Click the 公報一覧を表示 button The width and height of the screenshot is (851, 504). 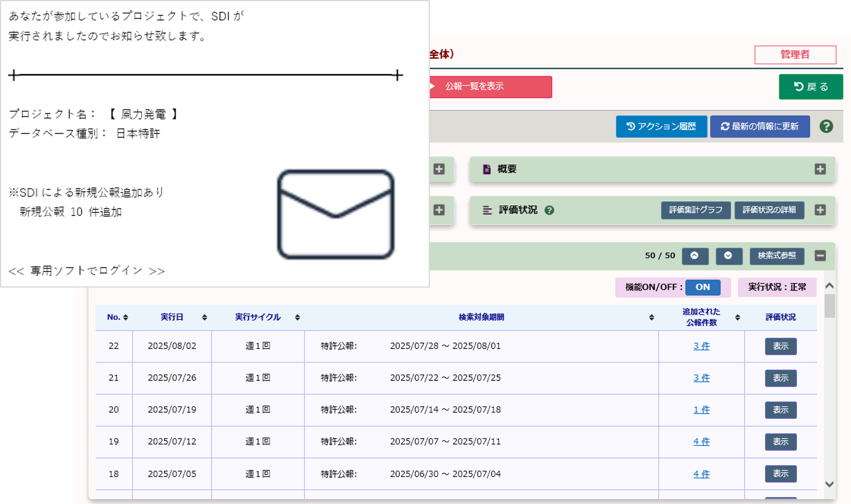490,86
